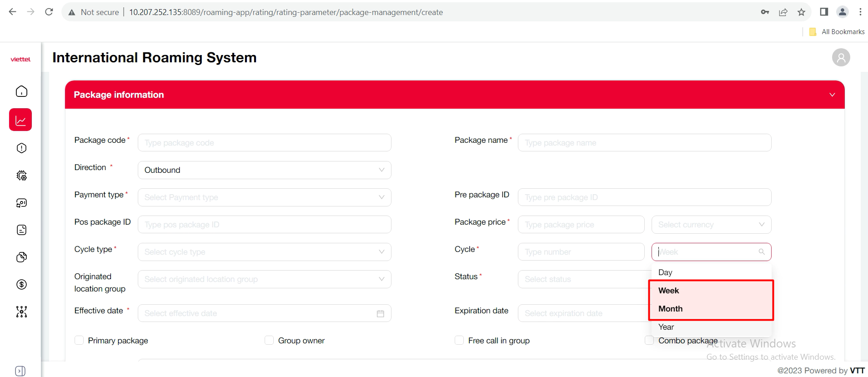Select the chart icon in sidebar

(20, 120)
